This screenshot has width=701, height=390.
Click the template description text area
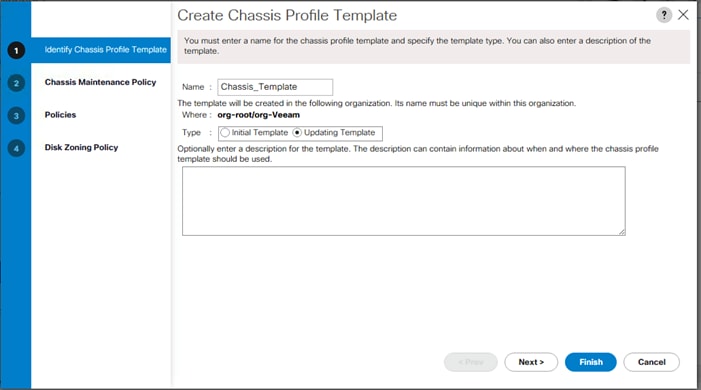tap(404, 201)
